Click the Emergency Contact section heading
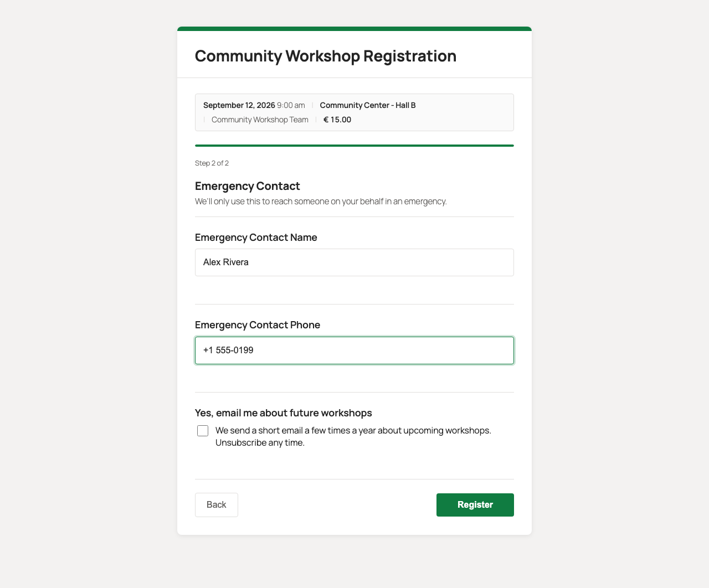 248,186
